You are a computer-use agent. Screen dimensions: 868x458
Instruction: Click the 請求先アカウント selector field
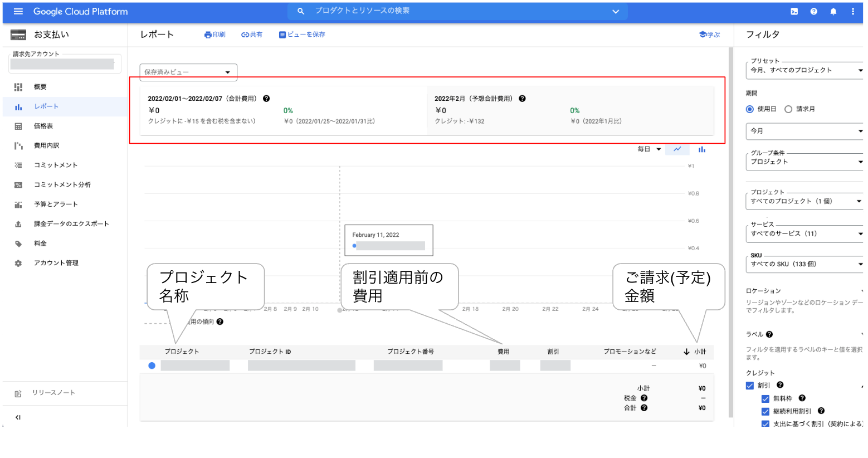point(65,64)
